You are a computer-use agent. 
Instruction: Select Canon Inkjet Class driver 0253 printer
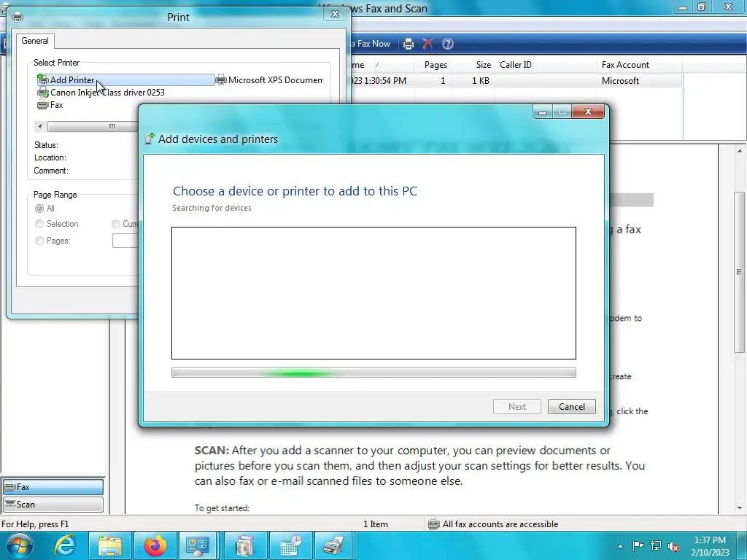[101, 93]
